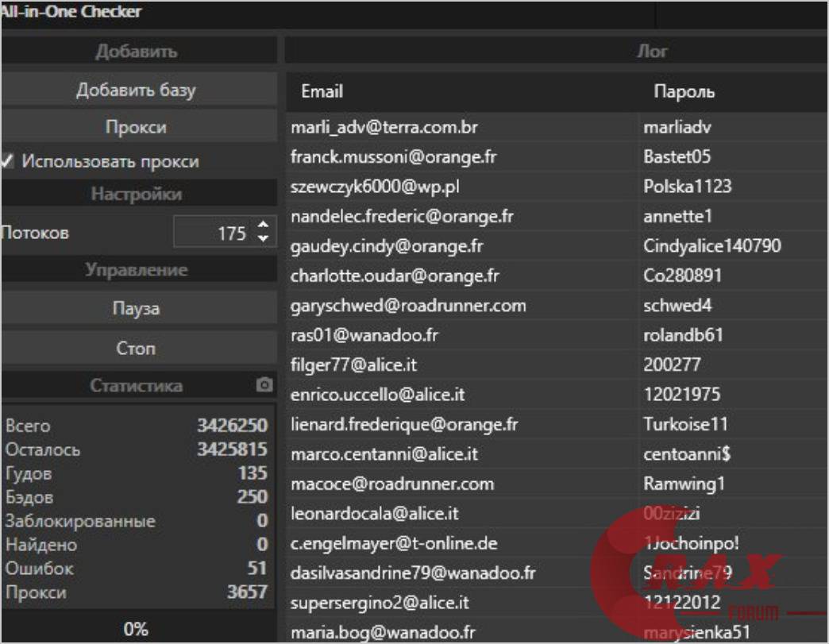Click the statistics screenshot camera icon
The image size is (829, 644).
pyautogui.click(x=264, y=384)
